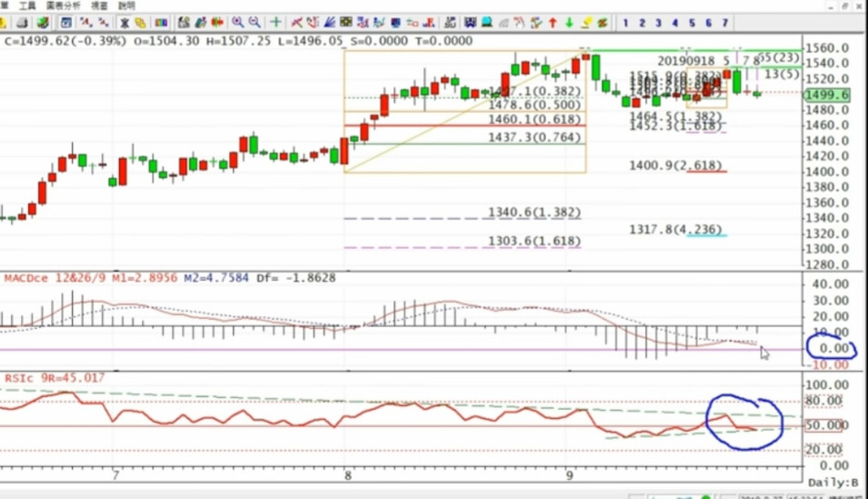Click the green down arrow icon
The height and width of the screenshot is (499, 868).
[x=569, y=23]
